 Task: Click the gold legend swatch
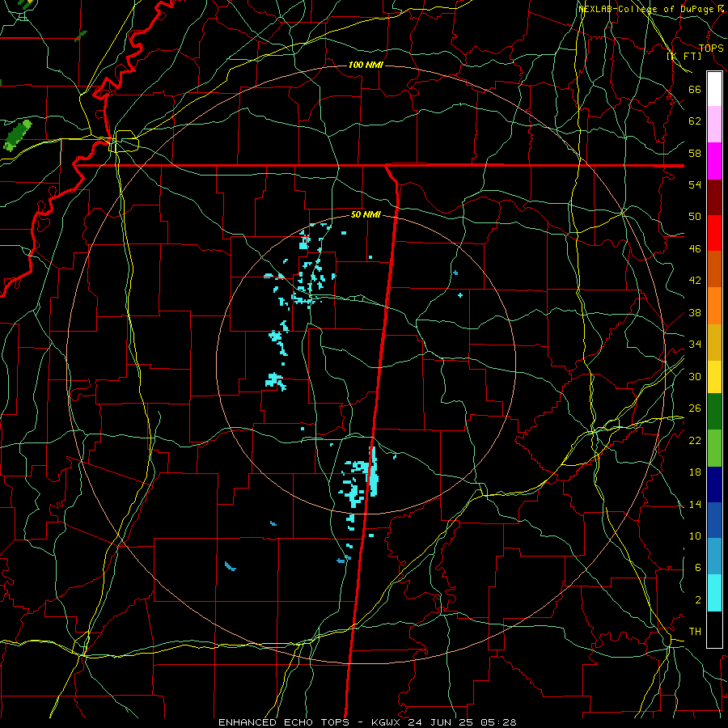(x=714, y=342)
